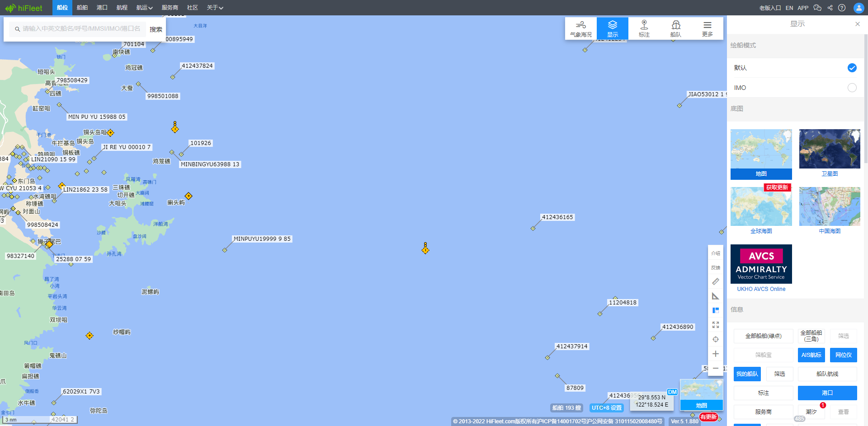
Task: Toggle the AIS航标 layer
Action: (x=811, y=355)
